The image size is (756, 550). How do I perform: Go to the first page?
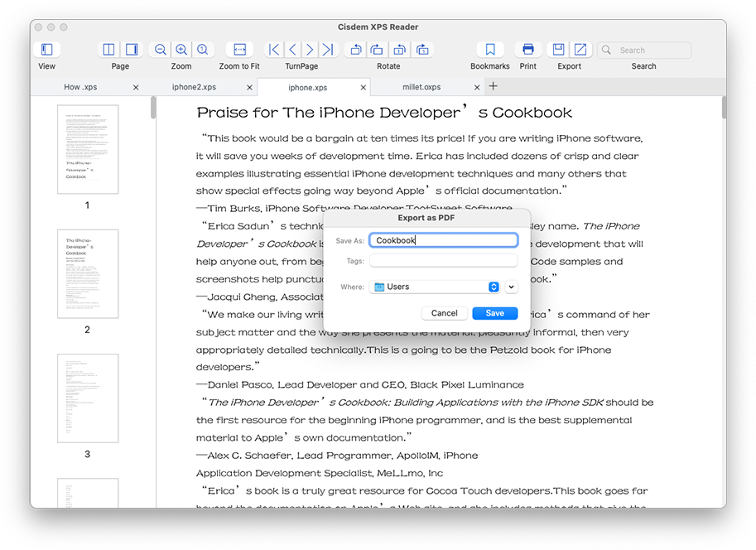pos(274,50)
